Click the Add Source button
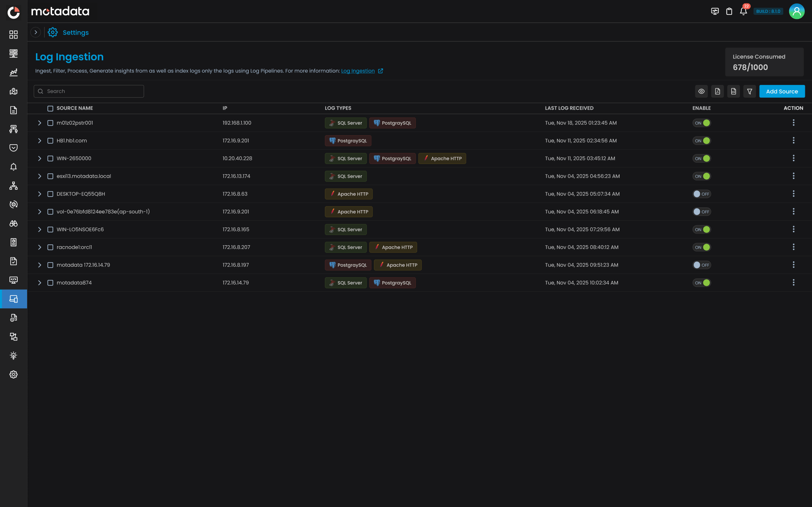Image resolution: width=812 pixels, height=507 pixels. 782,91
